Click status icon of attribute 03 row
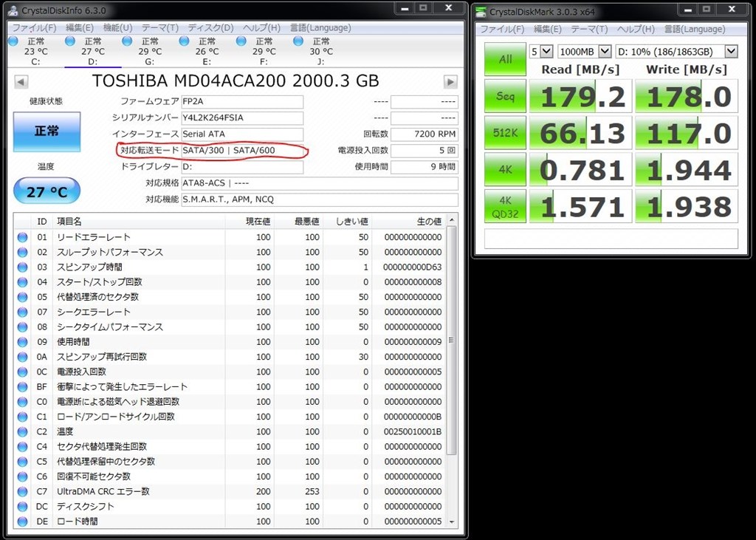Screen dimensions: 756x540 pyautogui.click(x=22, y=267)
